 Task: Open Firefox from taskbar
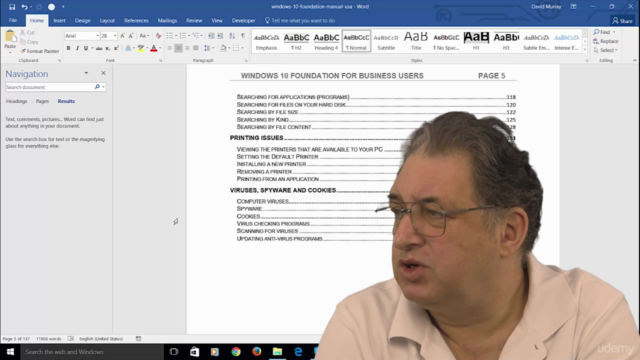[x=256, y=352]
